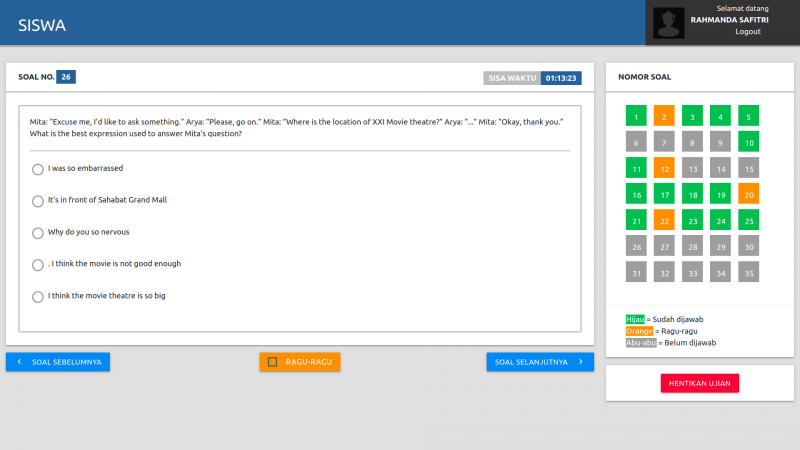800x450 pixels.
Task: Jump to question number 1
Action: pyautogui.click(x=636, y=116)
